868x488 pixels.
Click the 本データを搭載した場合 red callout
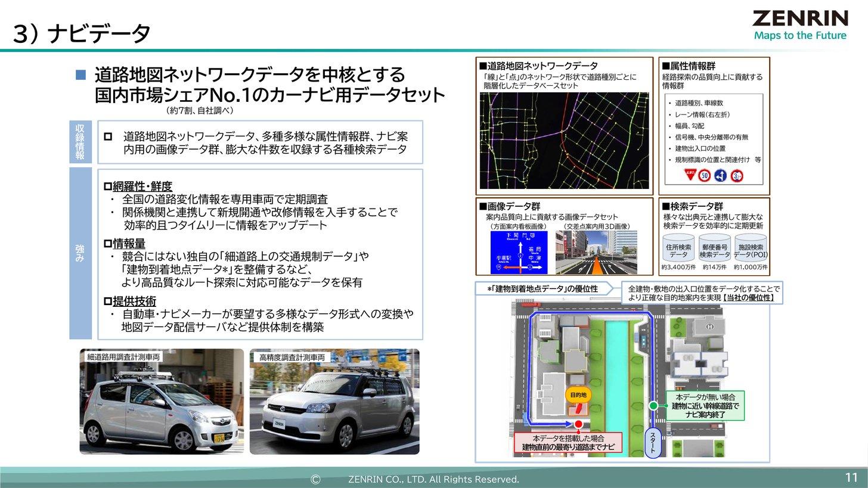(568, 442)
